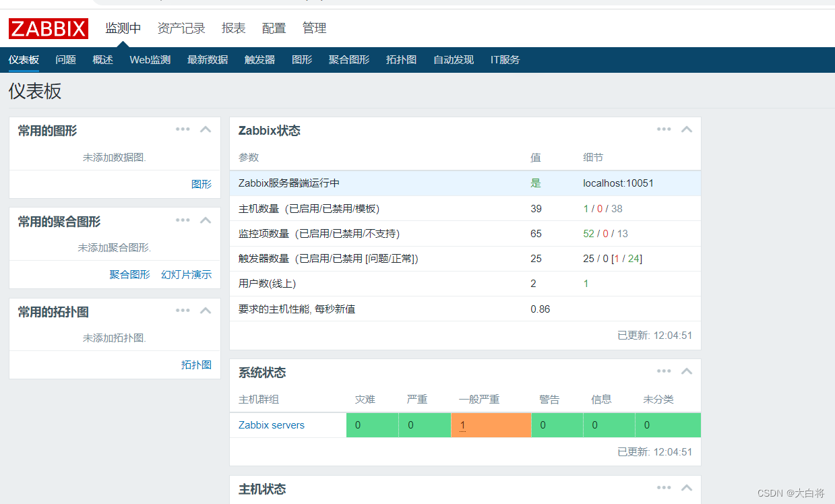Open options menu of 系统状态 widget
Viewport: 835px width, 504px height.
pyautogui.click(x=664, y=371)
